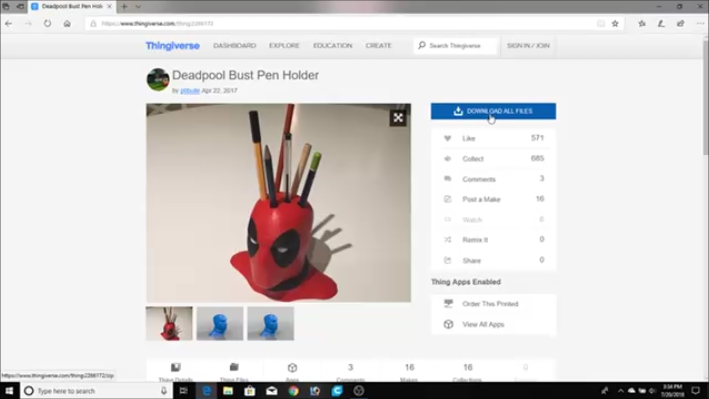This screenshot has width=709, height=399.
Task: Click the Cortana microphone icon
Action: (x=164, y=391)
